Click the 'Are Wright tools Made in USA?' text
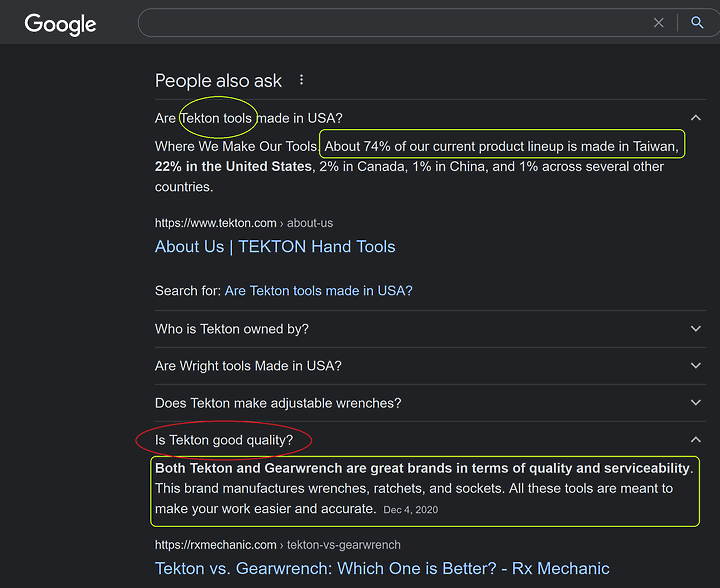The height and width of the screenshot is (588, 720). pos(248,366)
